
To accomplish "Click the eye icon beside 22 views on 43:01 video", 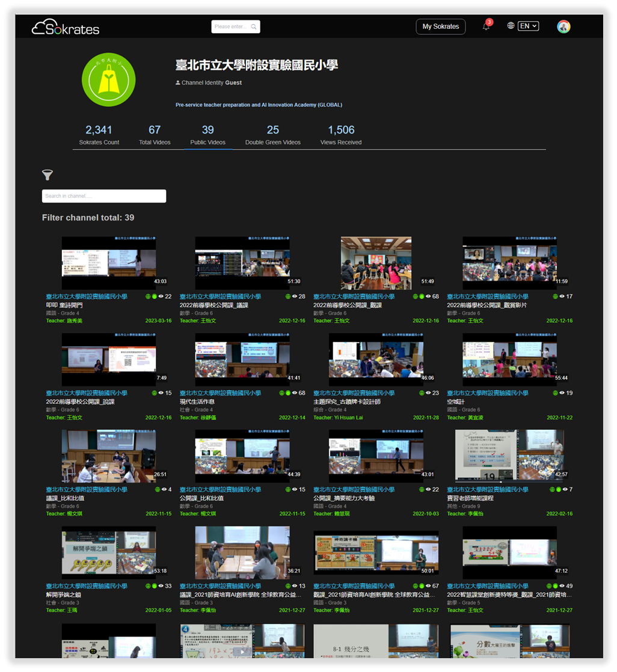I will pyautogui.click(x=428, y=489).
